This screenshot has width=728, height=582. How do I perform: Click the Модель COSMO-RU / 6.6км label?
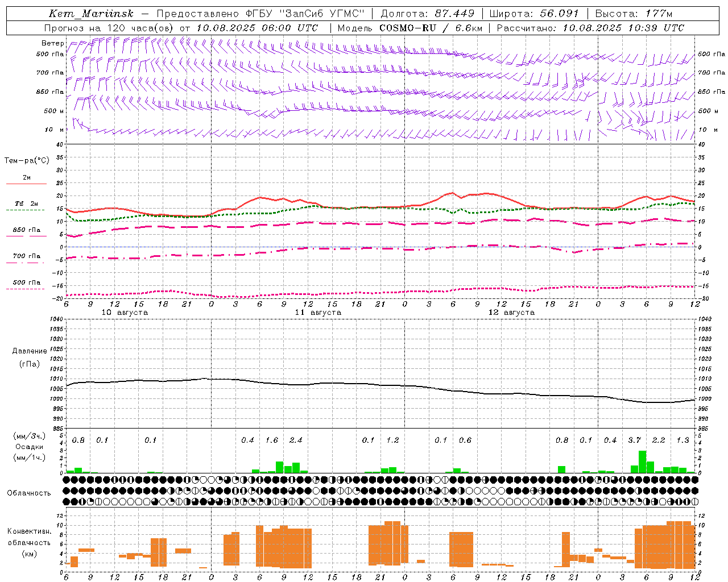point(409,28)
